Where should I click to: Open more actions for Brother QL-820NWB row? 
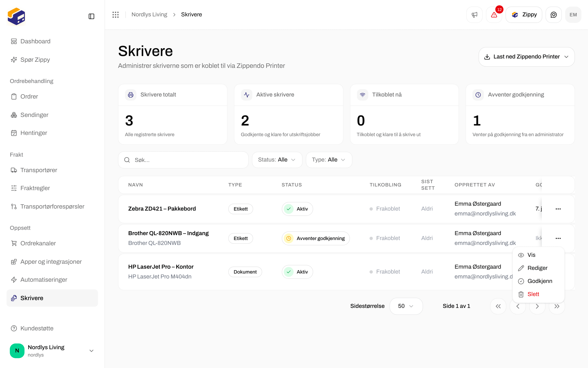tap(558, 238)
